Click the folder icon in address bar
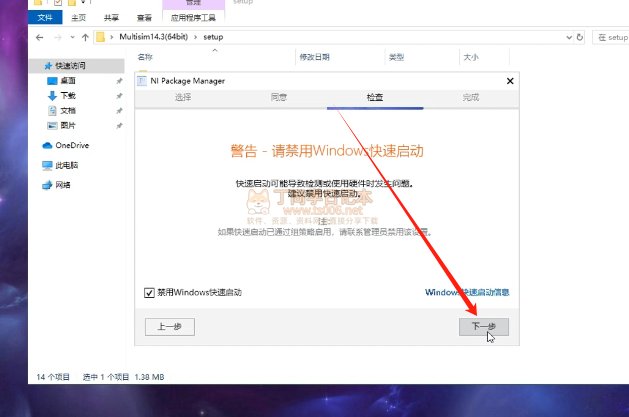The width and height of the screenshot is (629, 417). (x=100, y=37)
